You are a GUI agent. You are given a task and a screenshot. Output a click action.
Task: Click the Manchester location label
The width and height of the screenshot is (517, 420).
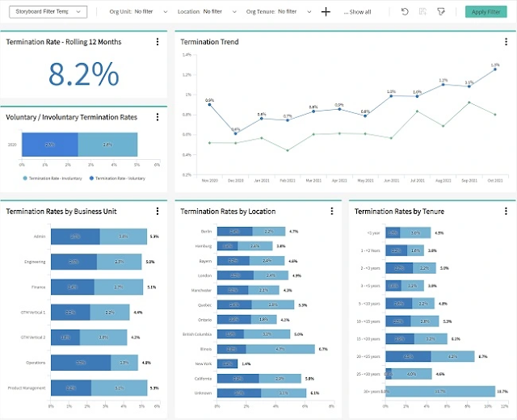click(x=201, y=291)
